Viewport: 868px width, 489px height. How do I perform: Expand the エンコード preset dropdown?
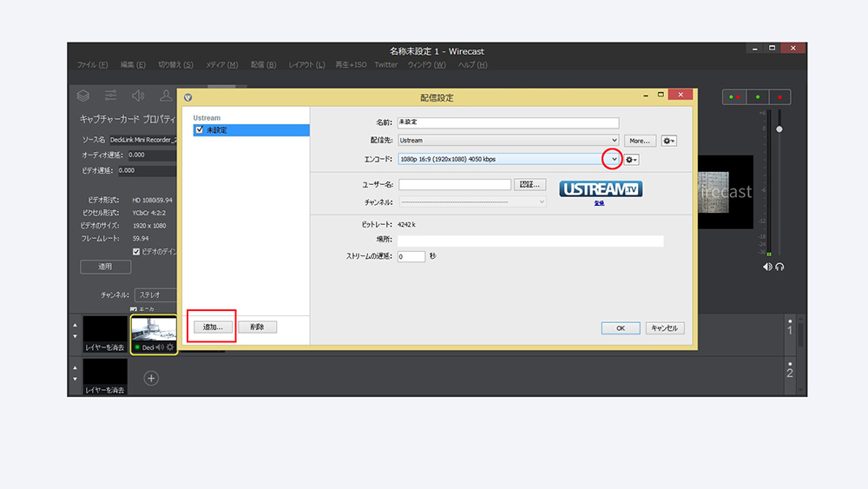click(x=614, y=159)
